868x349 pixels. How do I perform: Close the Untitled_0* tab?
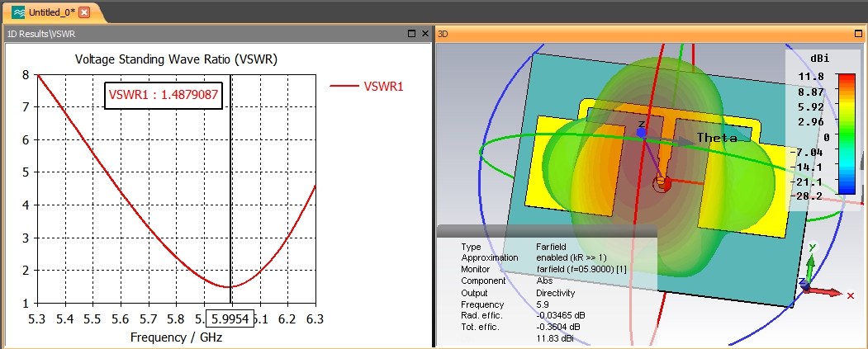tap(84, 12)
